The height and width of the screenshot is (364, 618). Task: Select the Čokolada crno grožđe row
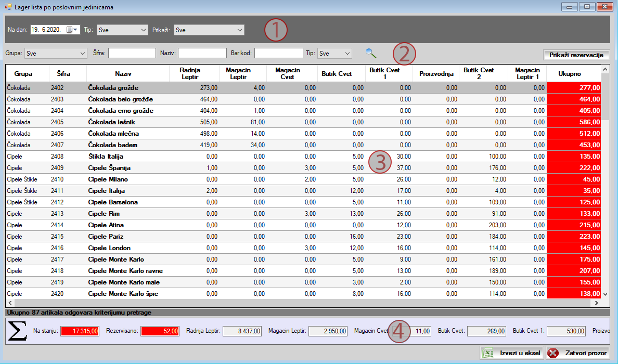(x=304, y=111)
